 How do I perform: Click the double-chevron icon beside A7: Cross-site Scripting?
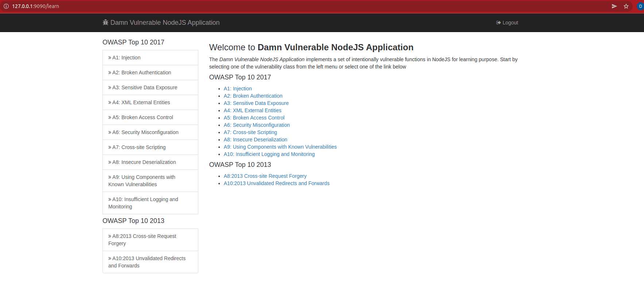110,147
